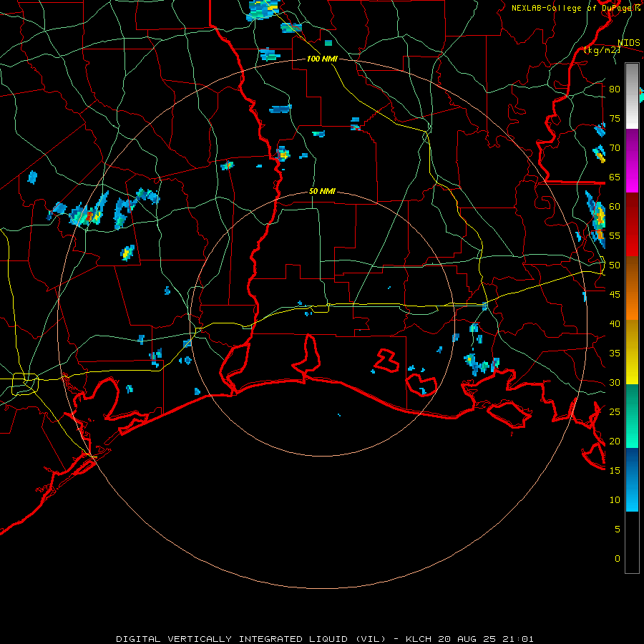Click the 75 value on the legend

point(615,118)
